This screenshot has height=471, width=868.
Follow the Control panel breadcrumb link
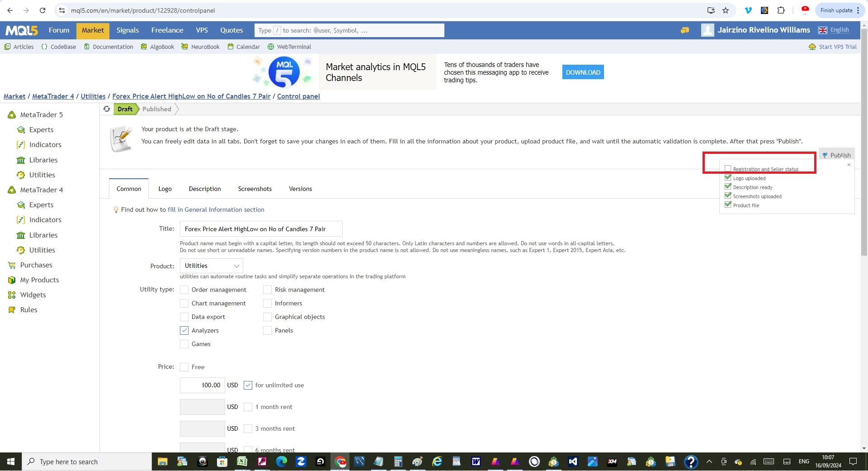click(x=298, y=96)
